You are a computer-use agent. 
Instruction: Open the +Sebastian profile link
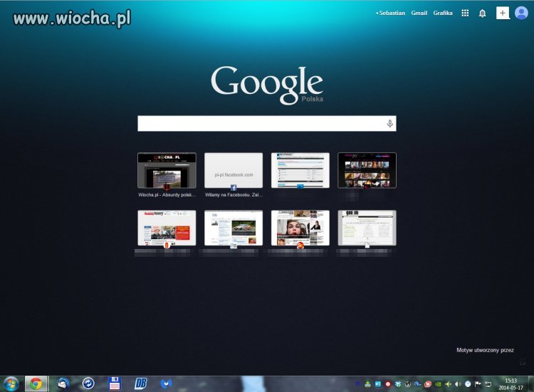pyautogui.click(x=390, y=13)
